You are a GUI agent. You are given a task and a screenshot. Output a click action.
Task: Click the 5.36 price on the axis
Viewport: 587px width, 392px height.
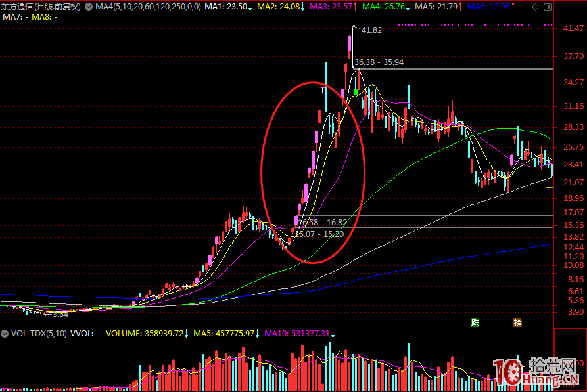(x=576, y=301)
